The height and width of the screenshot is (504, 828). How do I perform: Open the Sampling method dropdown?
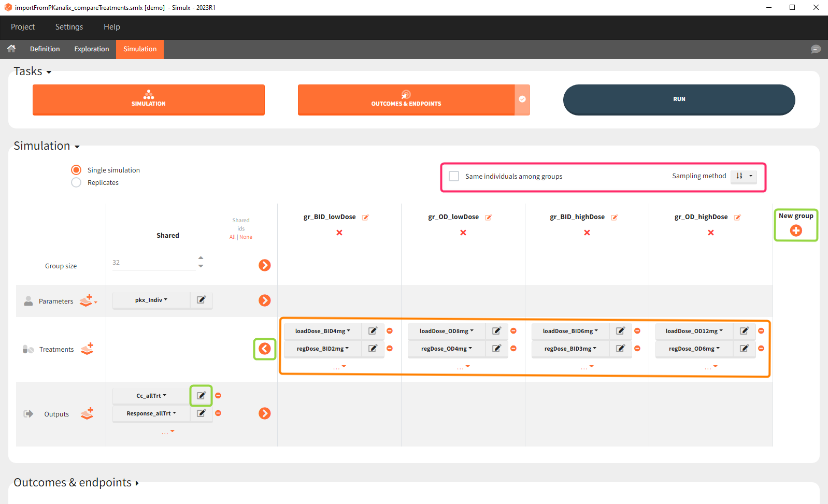click(x=744, y=176)
